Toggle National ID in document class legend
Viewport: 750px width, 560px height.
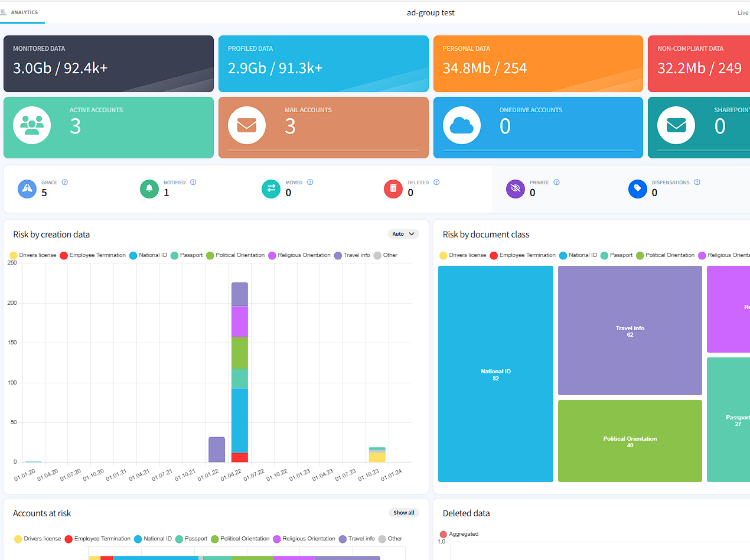pos(578,255)
